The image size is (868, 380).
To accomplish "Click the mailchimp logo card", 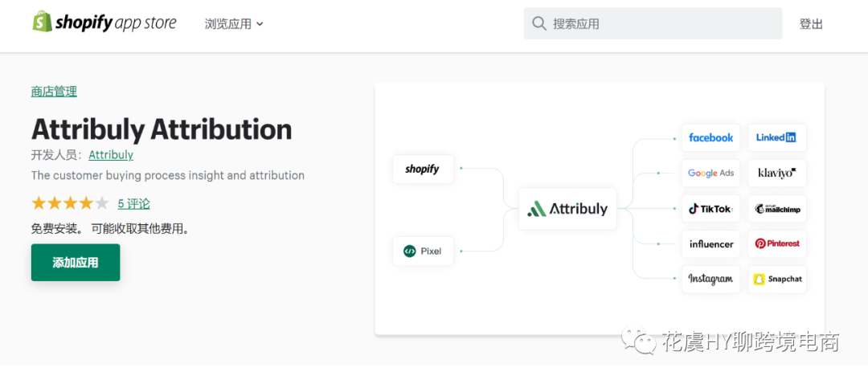I will pyautogui.click(x=776, y=209).
